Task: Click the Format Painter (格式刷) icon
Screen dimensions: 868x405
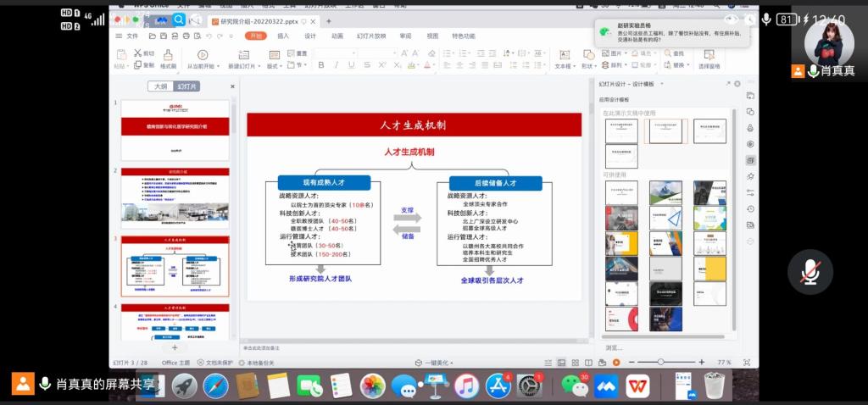Action: (168, 56)
